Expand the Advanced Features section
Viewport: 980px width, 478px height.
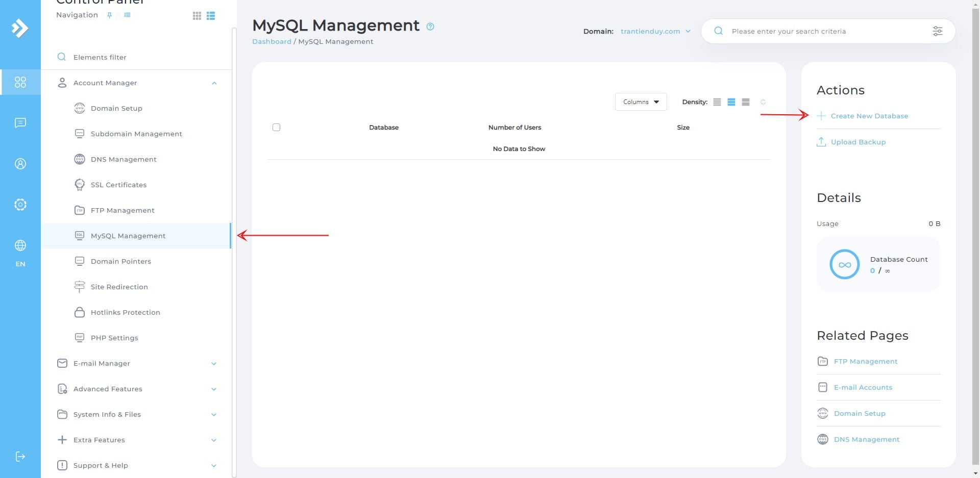click(x=136, y=389)
